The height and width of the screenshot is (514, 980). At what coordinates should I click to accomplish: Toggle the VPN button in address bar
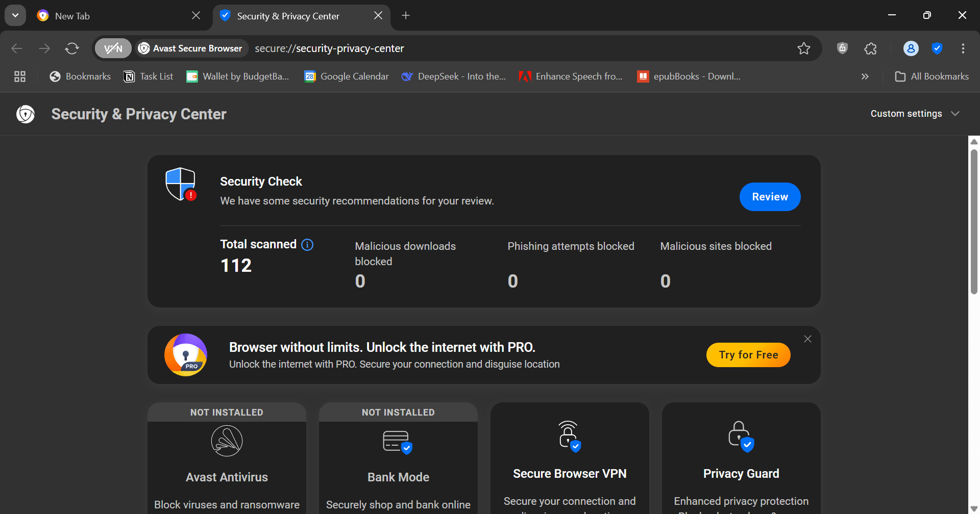113,48
